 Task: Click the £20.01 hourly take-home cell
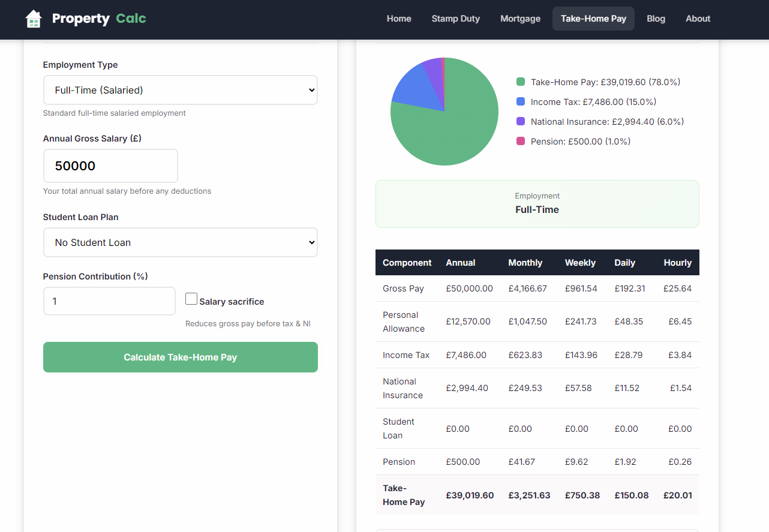(677, 495)
